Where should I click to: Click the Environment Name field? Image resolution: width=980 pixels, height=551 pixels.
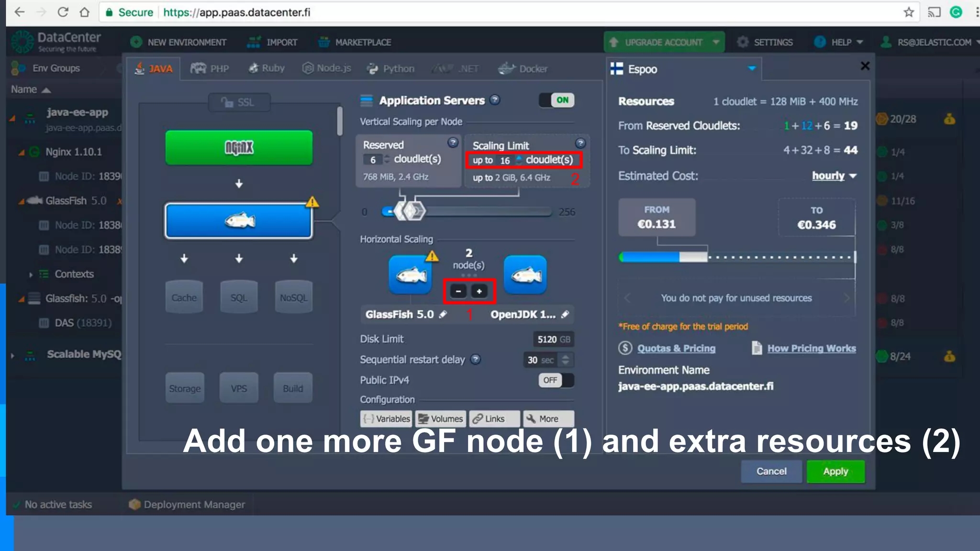pyautogui.click(x=695, y=386)
